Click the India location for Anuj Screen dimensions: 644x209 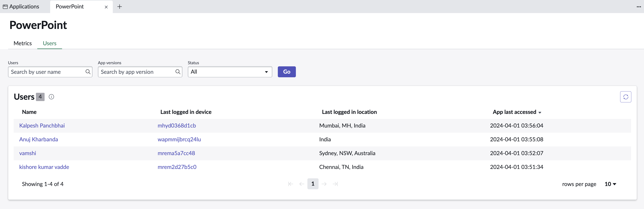(x=325, y=139)
